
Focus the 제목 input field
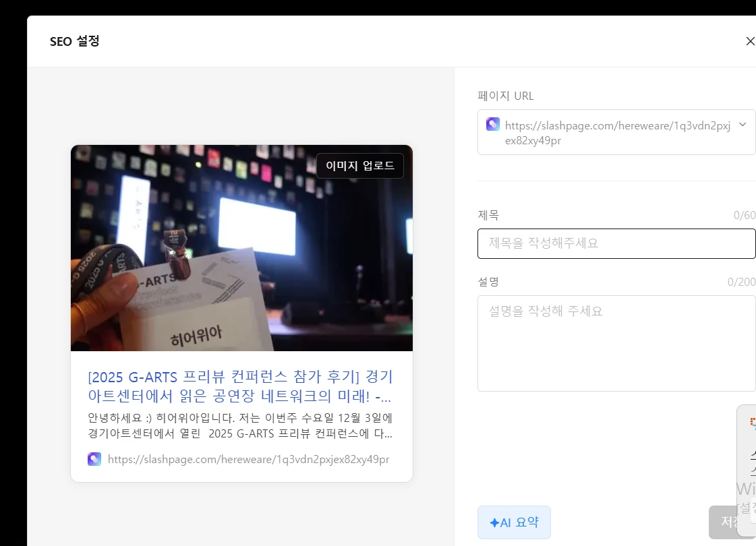(x=616, y=243)
